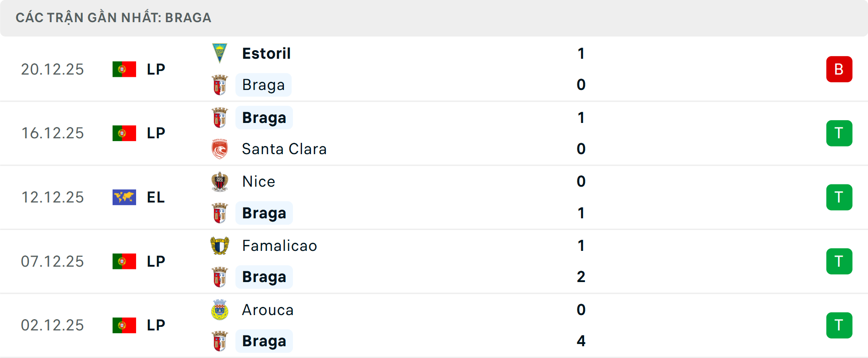Click the Santa Clara club crest
This screenshot has height=358, width=868.
point(220,149)
